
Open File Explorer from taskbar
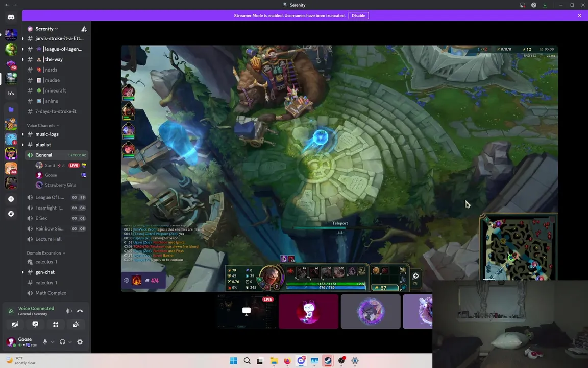(274, 361)
